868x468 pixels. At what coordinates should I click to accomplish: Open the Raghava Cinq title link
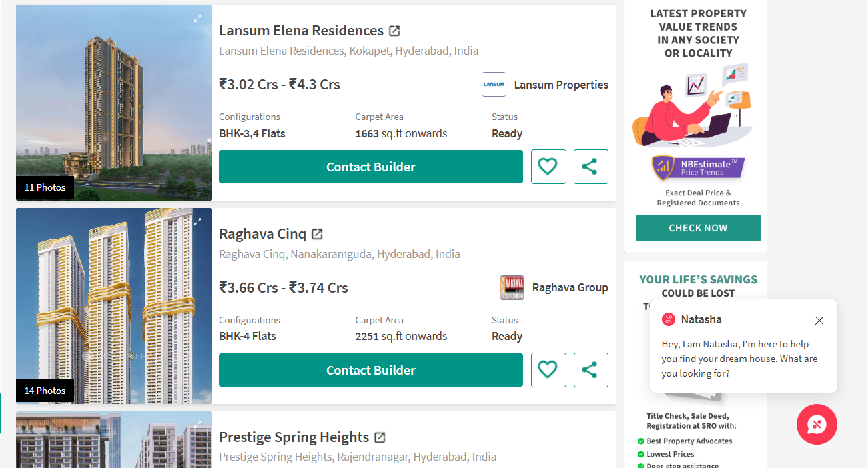pos(262,234)
